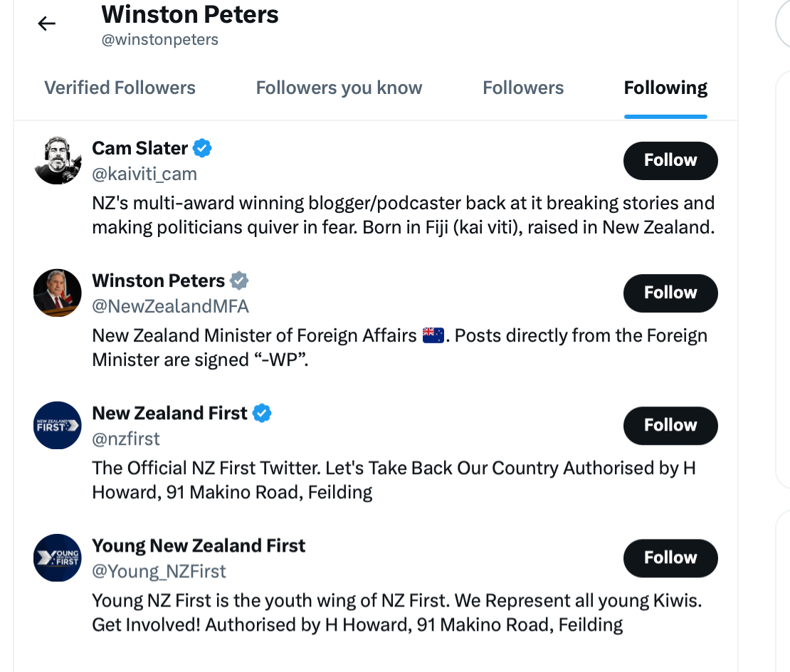Open the Followers you know tab
The width and height of the screenshot is (790, 672).
point(339,88)
